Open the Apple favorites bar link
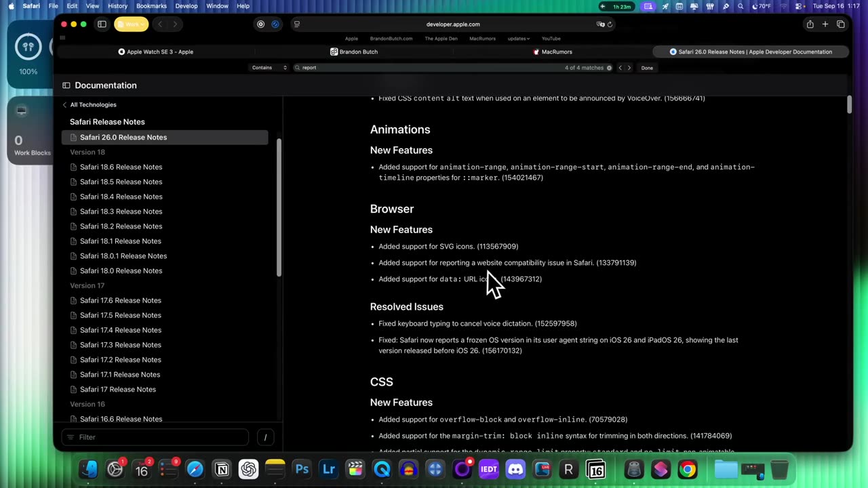The width and height of the screenshot is (868, 488). [x=351, y=39]
